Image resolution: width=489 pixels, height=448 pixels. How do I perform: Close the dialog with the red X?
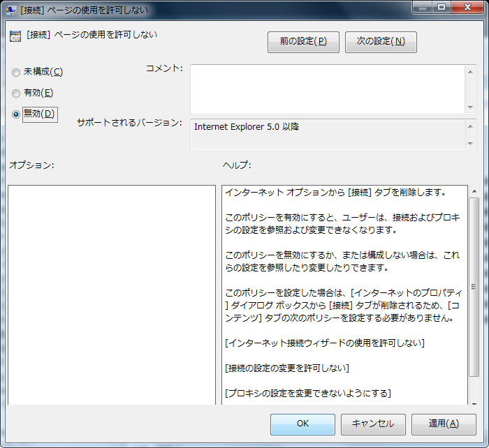(467, 8)
